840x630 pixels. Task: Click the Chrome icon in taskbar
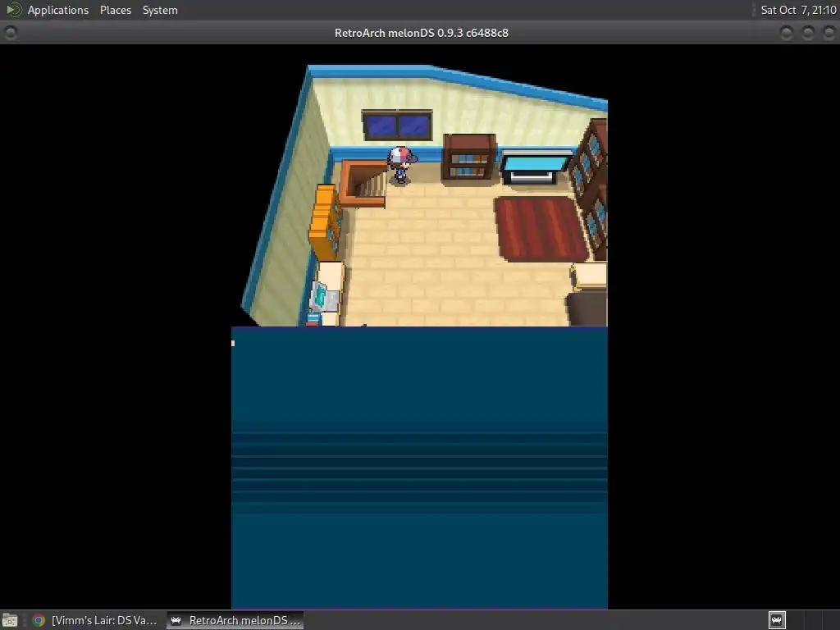(39, 620)
